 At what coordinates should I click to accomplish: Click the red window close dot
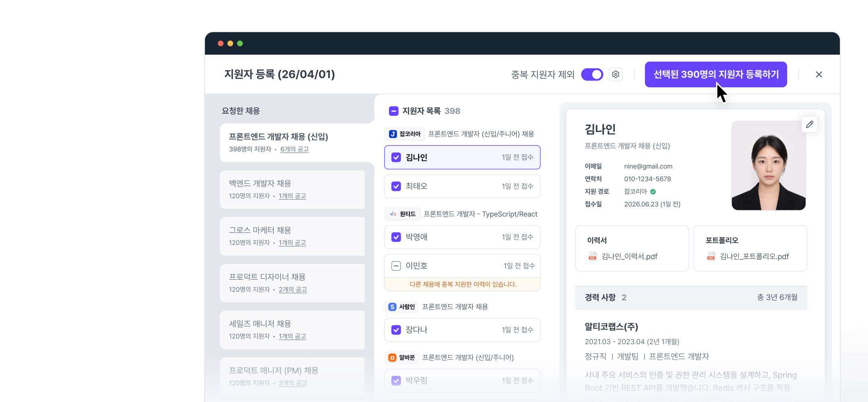[x=221, y=43]
